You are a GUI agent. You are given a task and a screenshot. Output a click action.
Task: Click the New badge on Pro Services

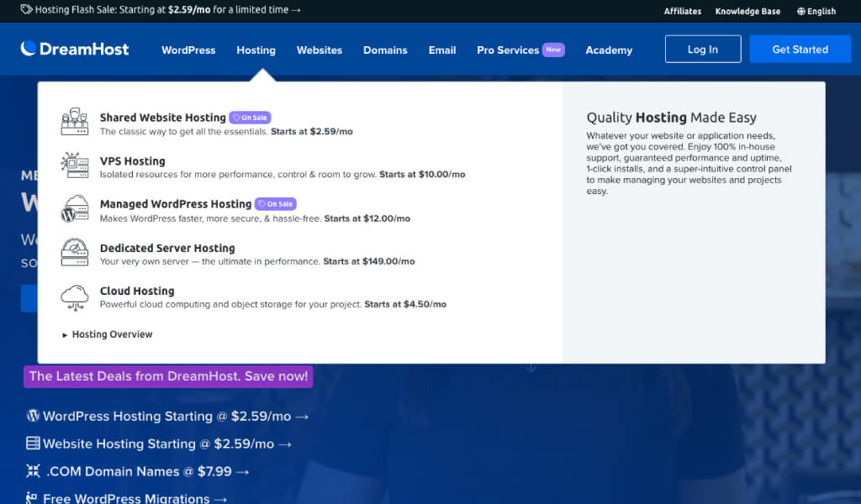point(553,50)
